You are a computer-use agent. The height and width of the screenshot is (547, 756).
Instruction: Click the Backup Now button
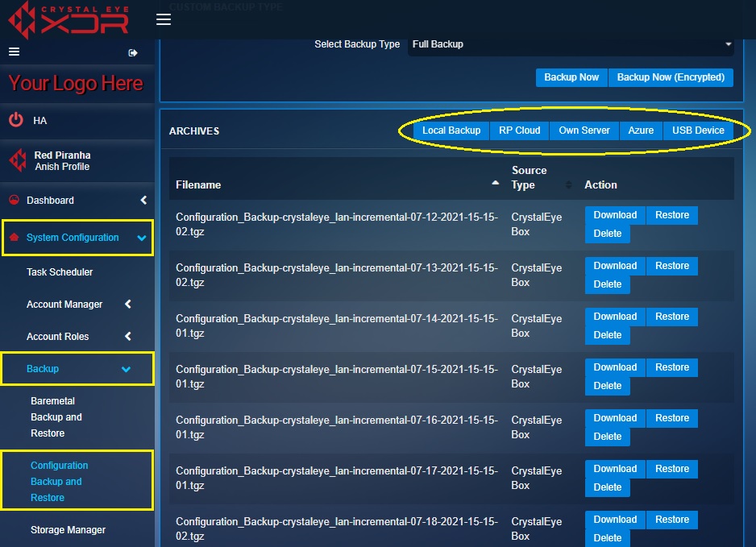tap(571, 77)
